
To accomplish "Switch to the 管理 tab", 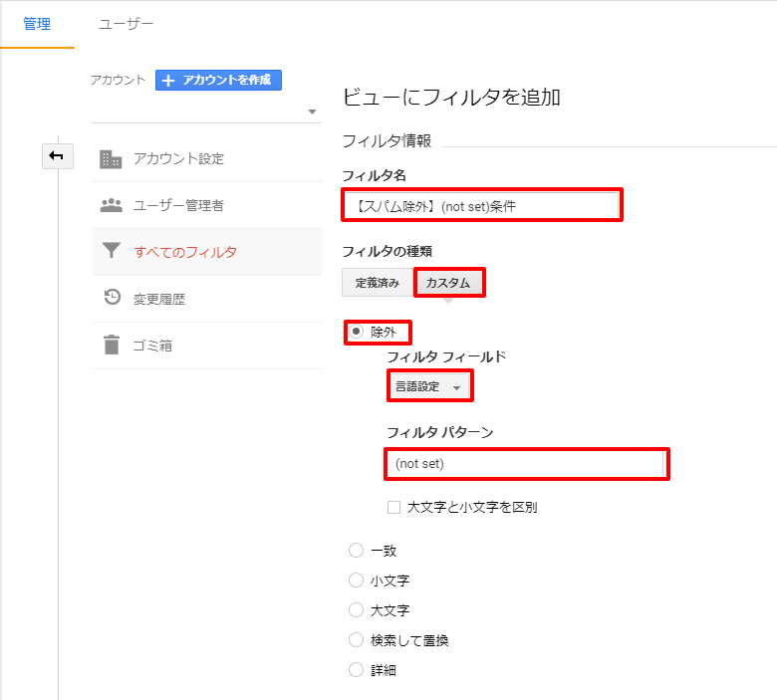I will click(37, 24).
